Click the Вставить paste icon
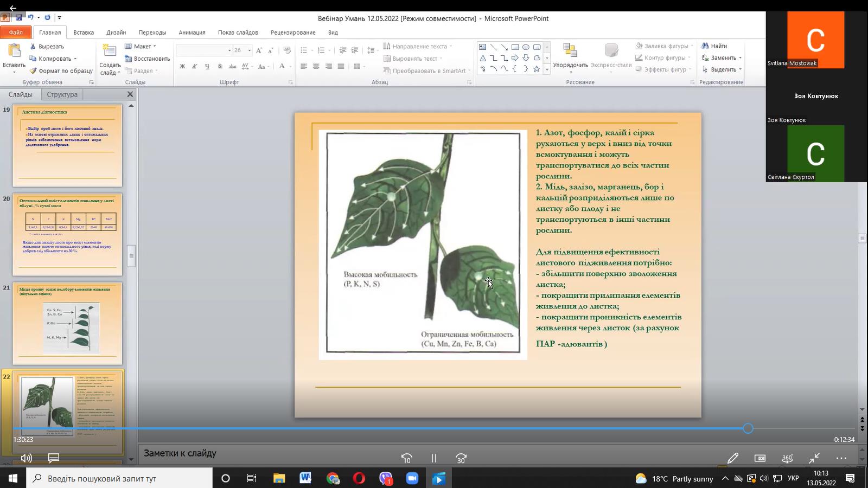 14,50
